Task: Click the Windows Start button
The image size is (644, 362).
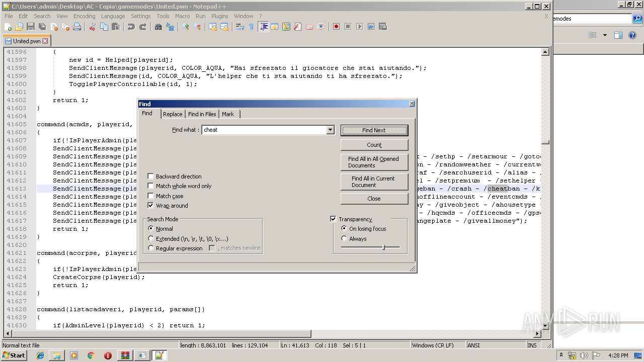Action: coord(14,355)
